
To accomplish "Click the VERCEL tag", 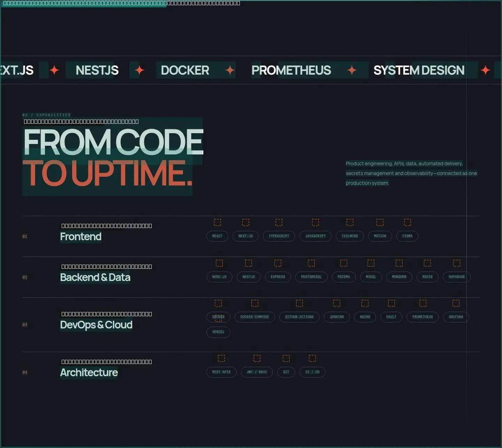I will (x=218, y=332).
